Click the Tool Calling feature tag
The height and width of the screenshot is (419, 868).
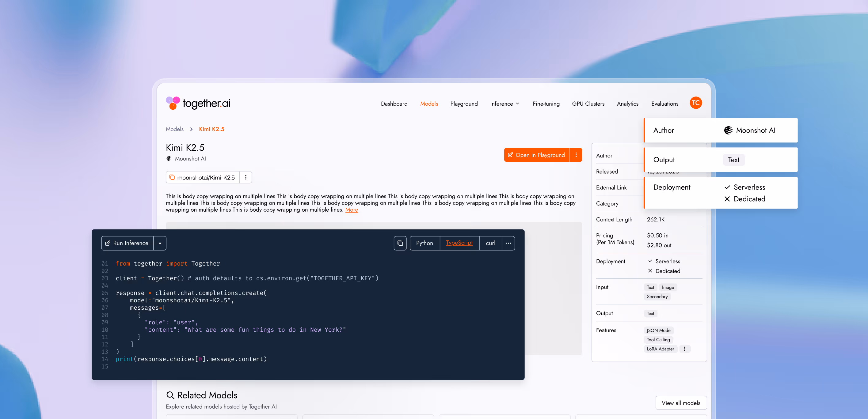pyautogui.click(x=658, y=339)
